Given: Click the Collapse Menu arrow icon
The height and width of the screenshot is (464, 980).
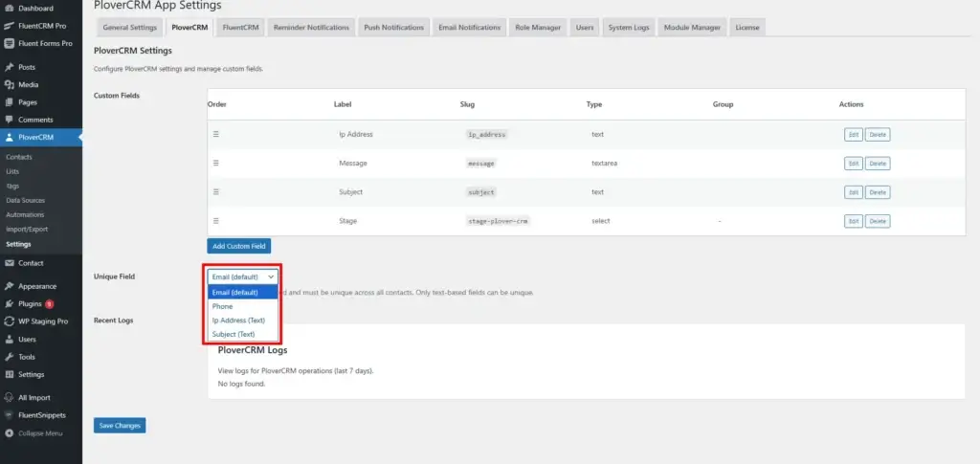Looking at the screenshot, I should [9, 433].
